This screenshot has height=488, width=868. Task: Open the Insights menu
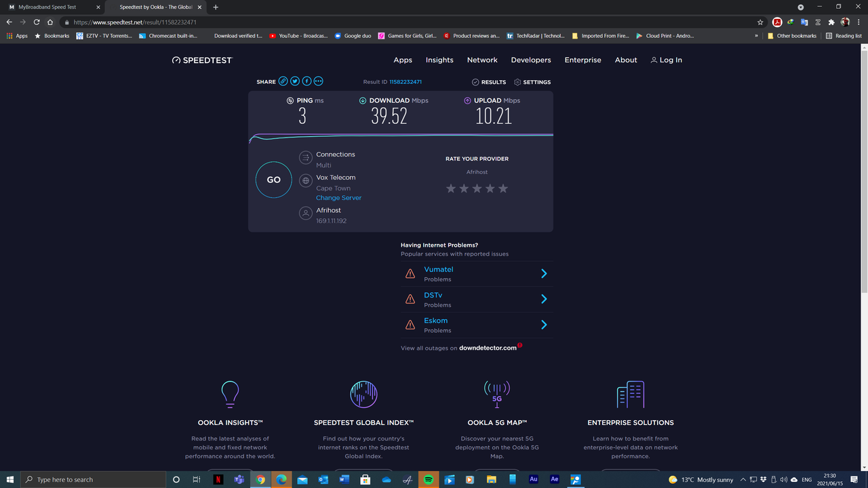point(439,60)
